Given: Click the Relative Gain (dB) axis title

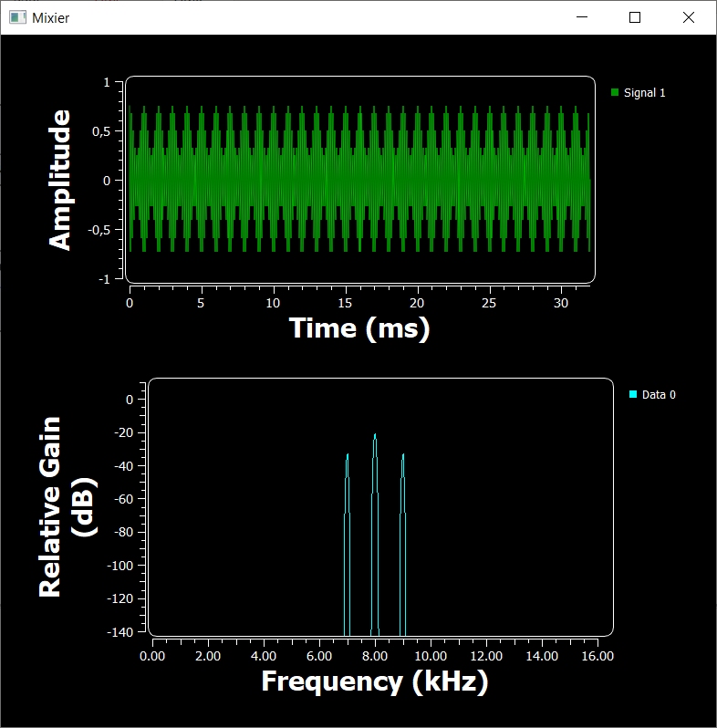Looking at the screenshot, I should tap(68, 506).
